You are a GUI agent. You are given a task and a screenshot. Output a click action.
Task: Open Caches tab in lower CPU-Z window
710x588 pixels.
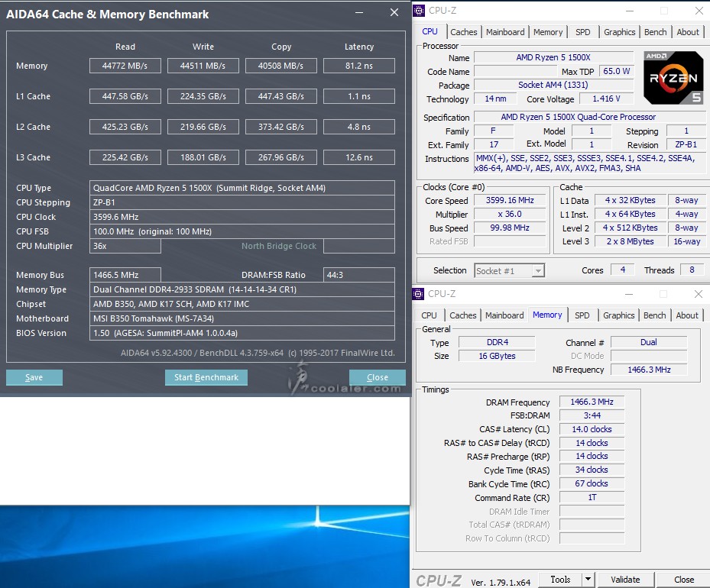[x=463, y=315]
